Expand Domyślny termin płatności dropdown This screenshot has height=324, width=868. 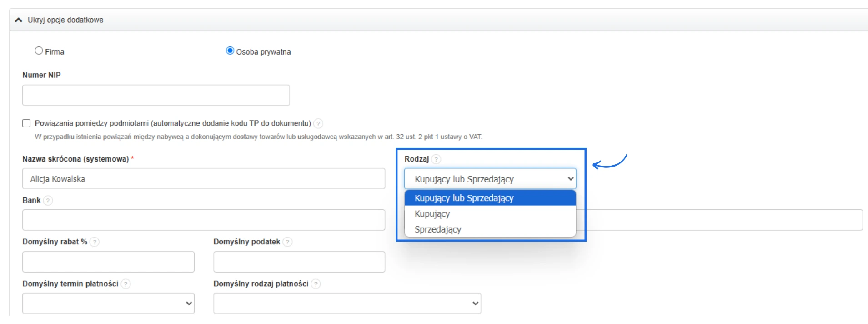pyautogui.click(x=108, y=304)
